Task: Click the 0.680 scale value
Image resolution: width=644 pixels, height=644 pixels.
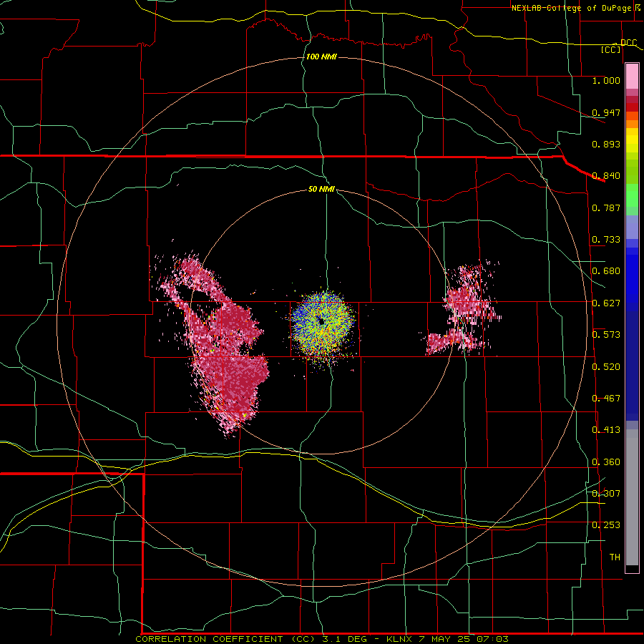Action: point(606,271)
